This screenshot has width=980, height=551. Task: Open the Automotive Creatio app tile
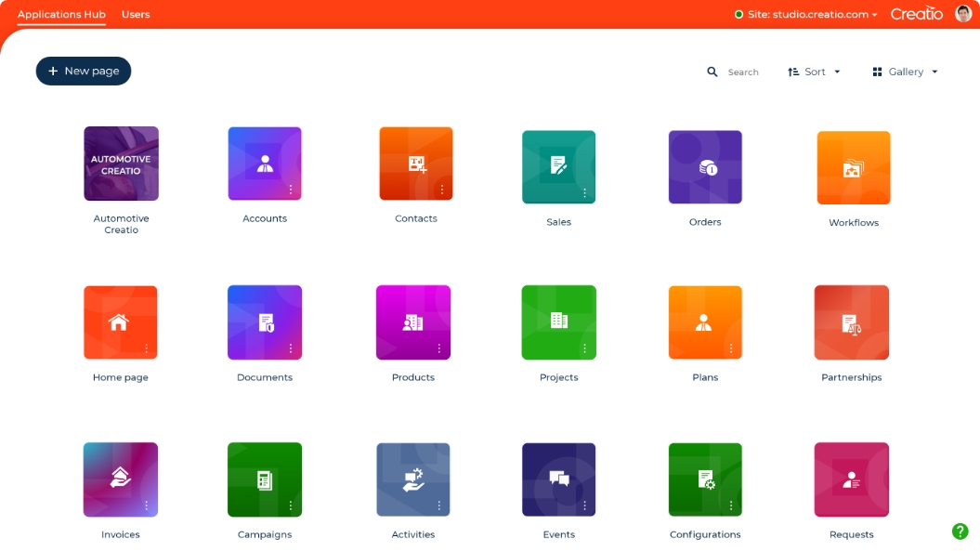coord(122,164)
